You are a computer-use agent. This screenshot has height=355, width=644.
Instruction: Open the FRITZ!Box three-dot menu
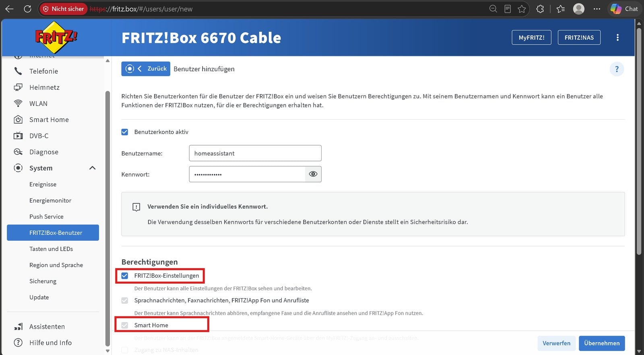coord(617,37)
